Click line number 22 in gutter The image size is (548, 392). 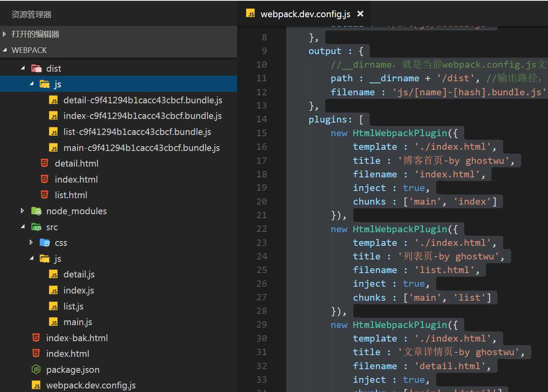[x=262, y=229]
